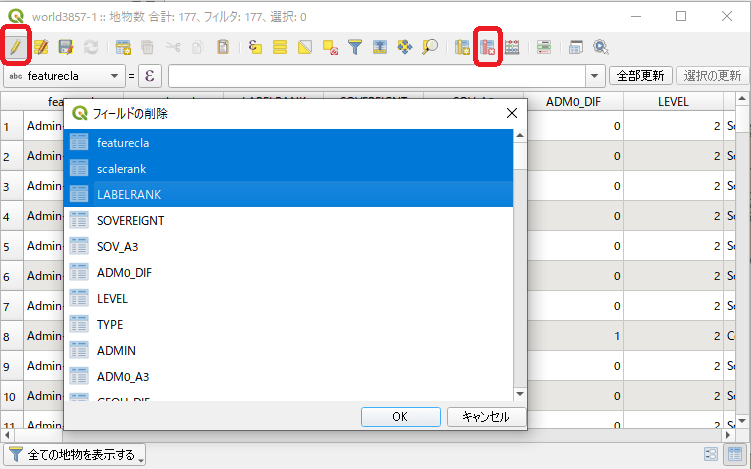Open the featurecla field dropdown
This screenshot has width=751, height=469.
click(64, 76)
